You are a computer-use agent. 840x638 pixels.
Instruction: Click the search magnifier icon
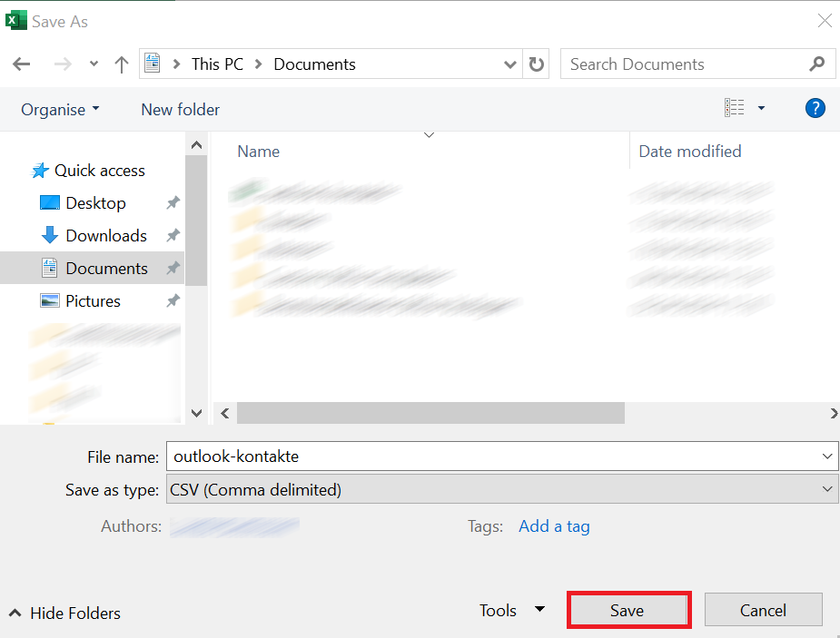(x=818, y=64)
